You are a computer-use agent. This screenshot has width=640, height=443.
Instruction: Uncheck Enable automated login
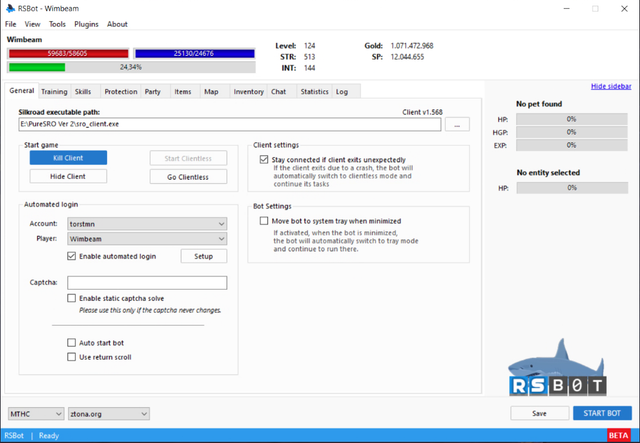[71, 256]
